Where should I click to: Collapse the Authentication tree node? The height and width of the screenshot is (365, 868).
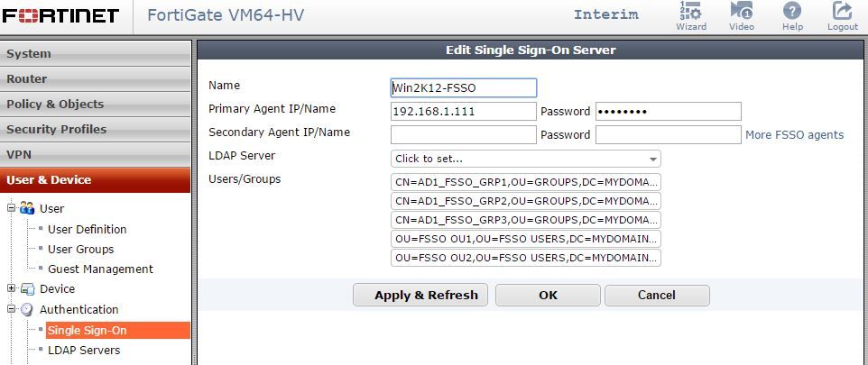click(x=12, y=309)
